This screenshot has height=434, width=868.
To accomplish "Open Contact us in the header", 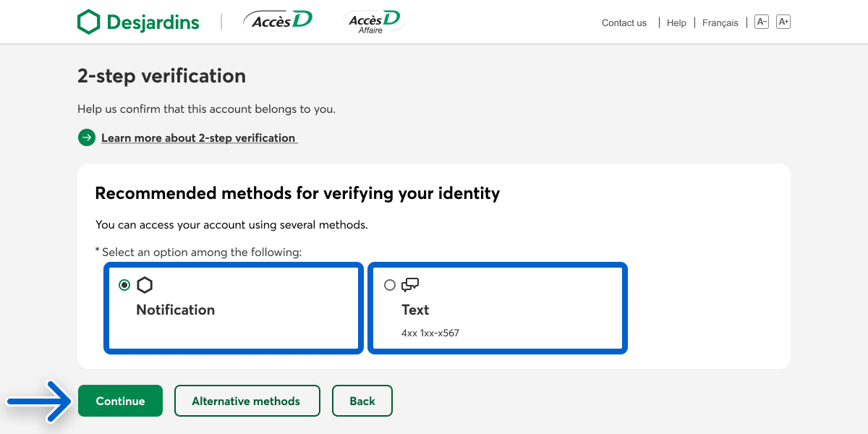I will click(x=624, y=23).
